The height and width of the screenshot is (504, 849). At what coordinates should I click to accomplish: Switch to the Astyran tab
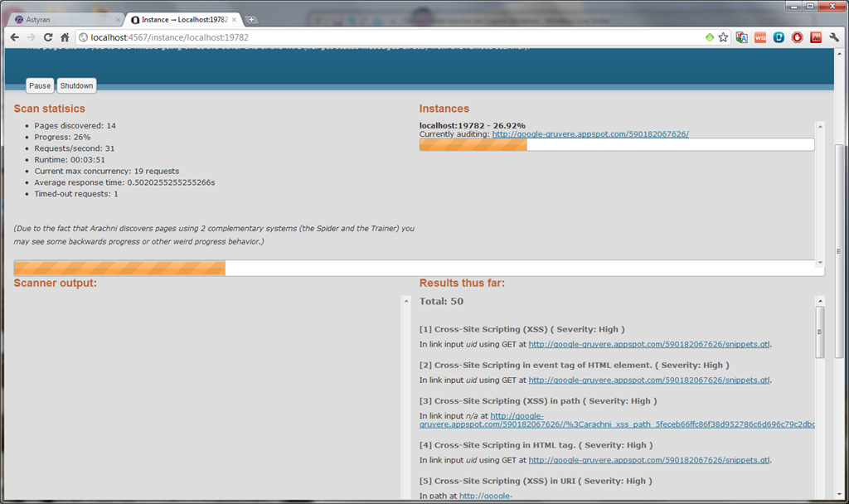[65, 20]
